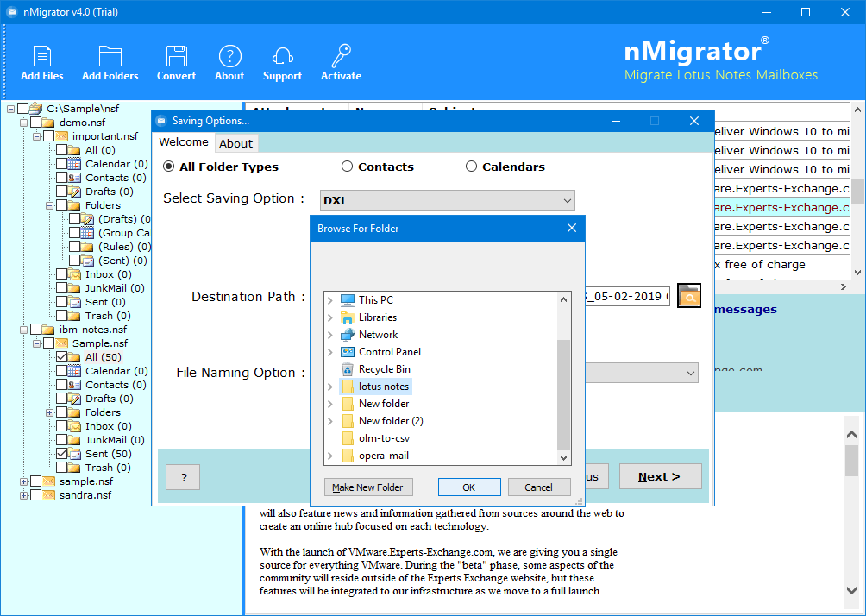Screen dimensions: 866x616
Task: Click message list scrollbar right arrow
Action: (844, 286)
